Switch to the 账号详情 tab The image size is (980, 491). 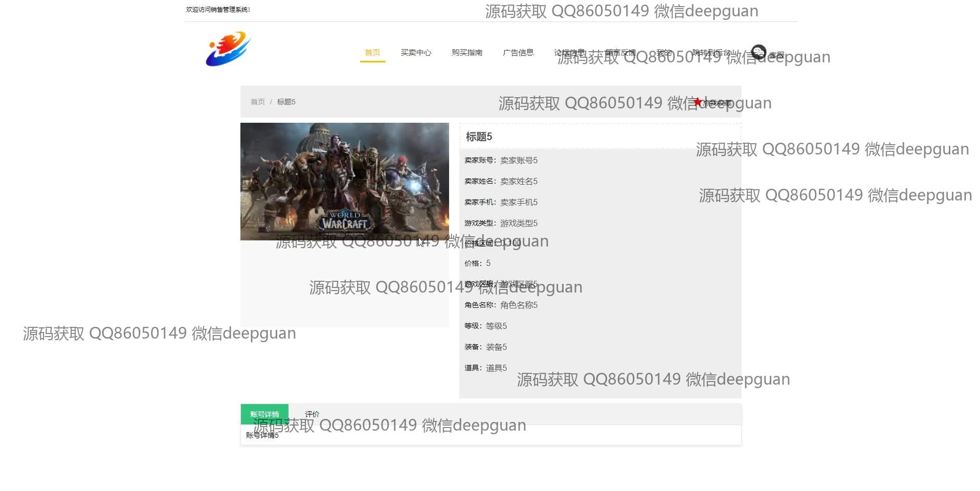coord(264,414)
